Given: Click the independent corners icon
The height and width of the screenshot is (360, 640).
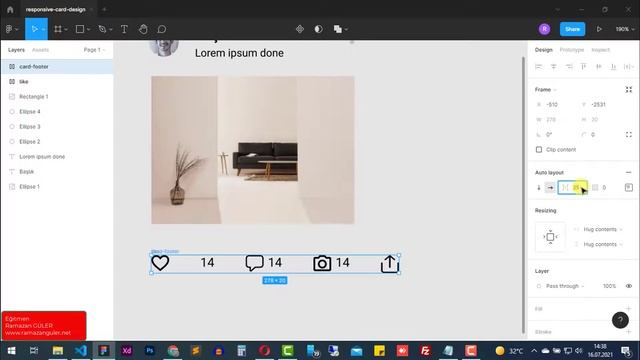Looking at the screenshot, I should tap(629, 135).
